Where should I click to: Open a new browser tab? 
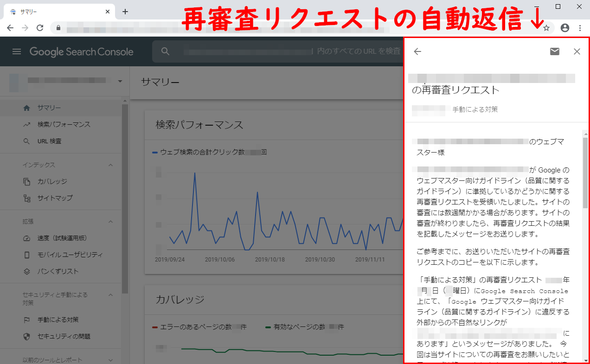pyautogui.click(x=125, y=12)
